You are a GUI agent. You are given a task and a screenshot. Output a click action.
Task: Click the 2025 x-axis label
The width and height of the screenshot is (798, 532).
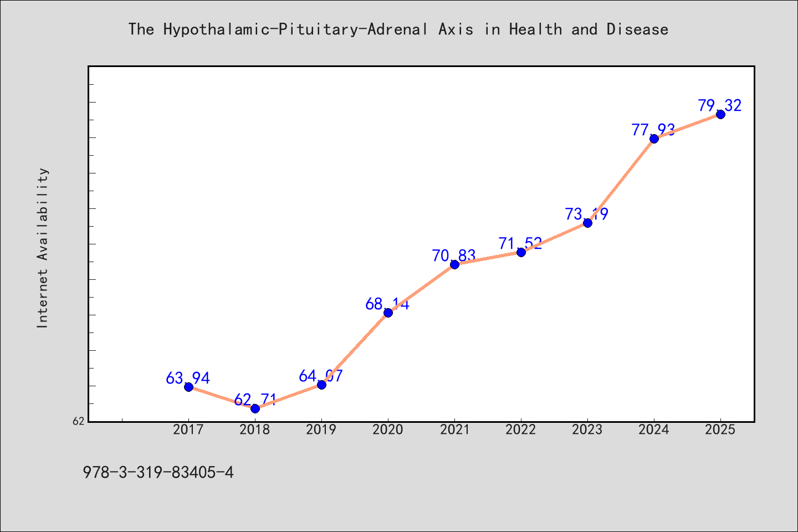pyautogui.click(x=720, y=429)
